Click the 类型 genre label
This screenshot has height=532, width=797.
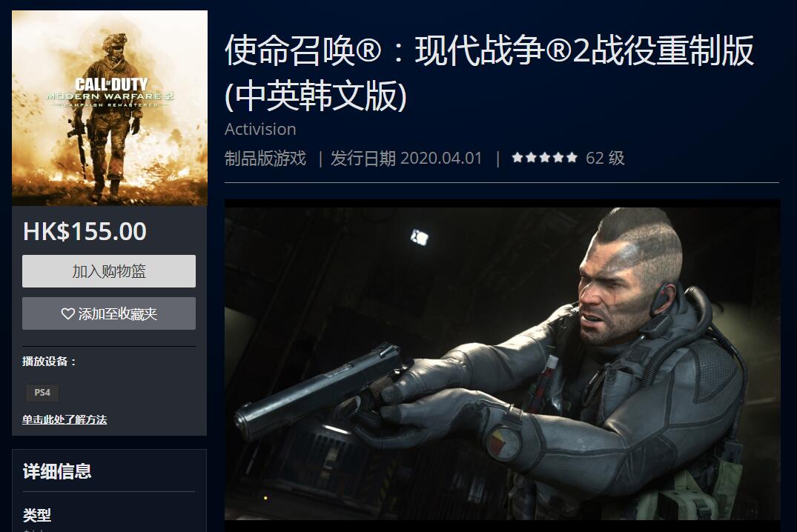click(36, 515)
